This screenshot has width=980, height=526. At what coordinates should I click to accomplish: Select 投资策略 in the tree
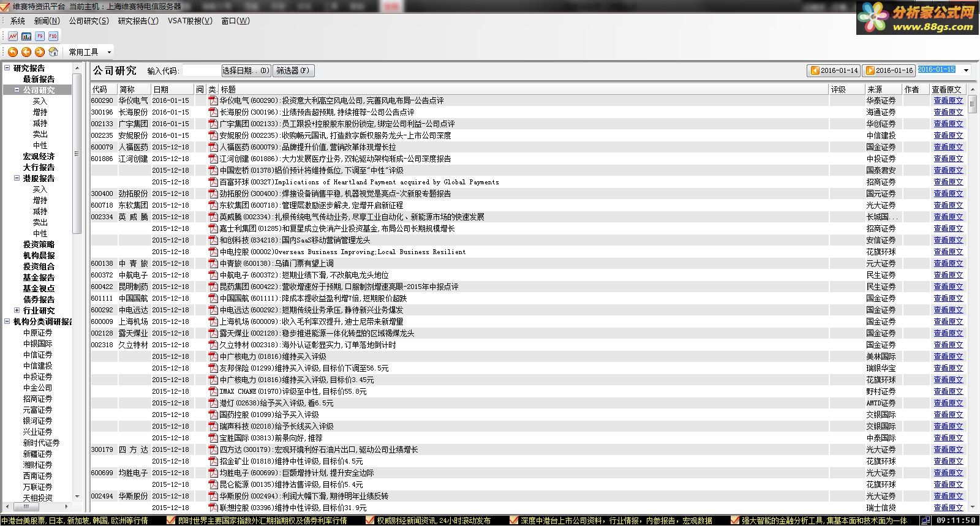(39, 244)
